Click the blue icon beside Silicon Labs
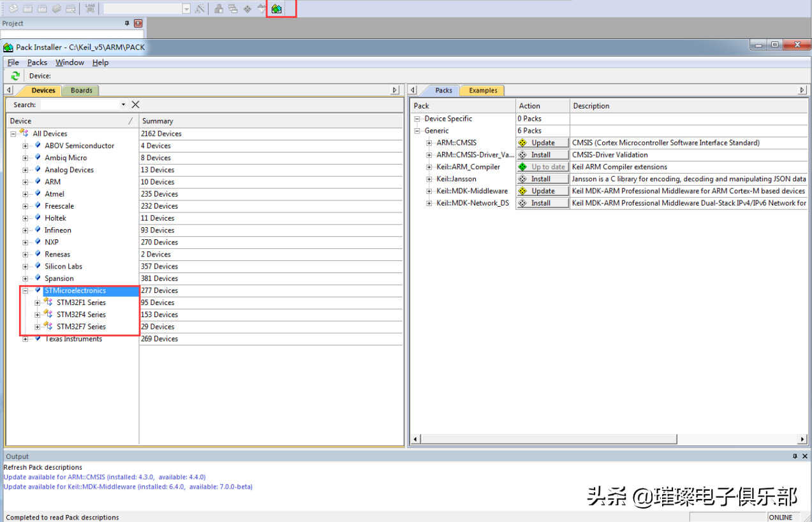The width and height of the screenshot is (812, 522). coord(38,266)
